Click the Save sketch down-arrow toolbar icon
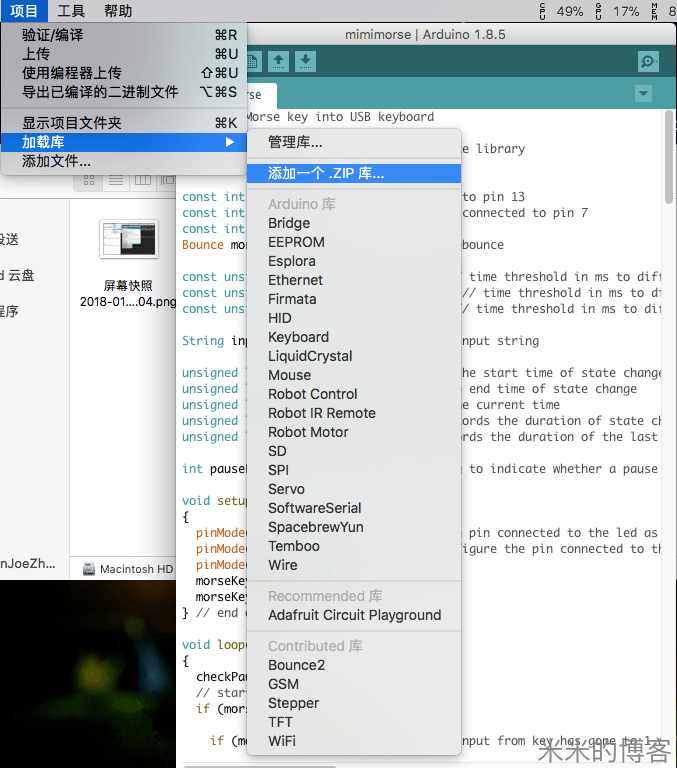This screenshot has width=677, height=768. pos(305,61)
